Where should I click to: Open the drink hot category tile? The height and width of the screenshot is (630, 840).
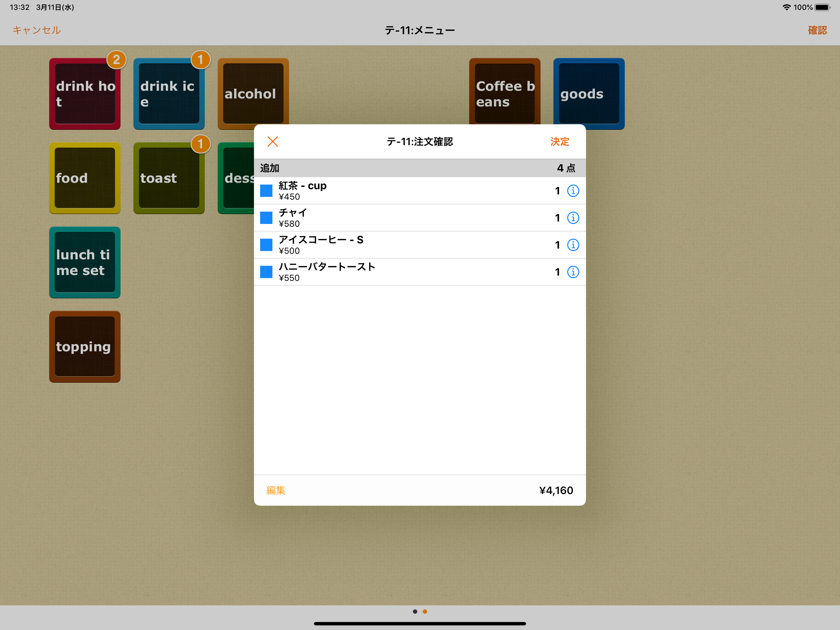85,94
